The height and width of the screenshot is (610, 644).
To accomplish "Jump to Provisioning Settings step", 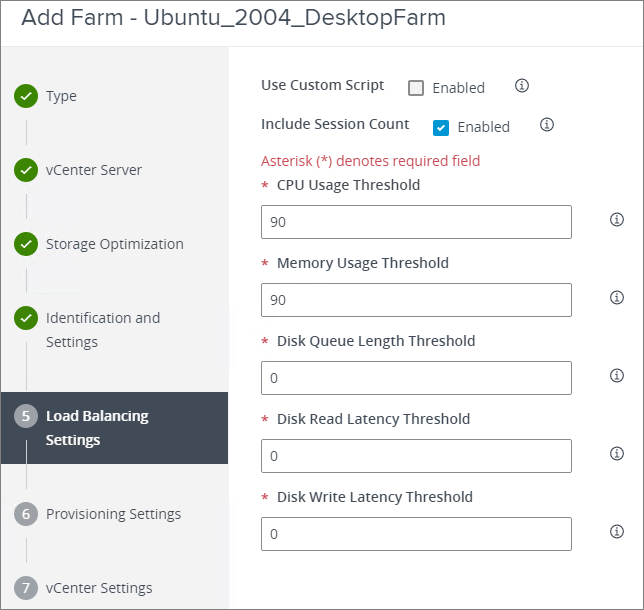I will (113, 514).
